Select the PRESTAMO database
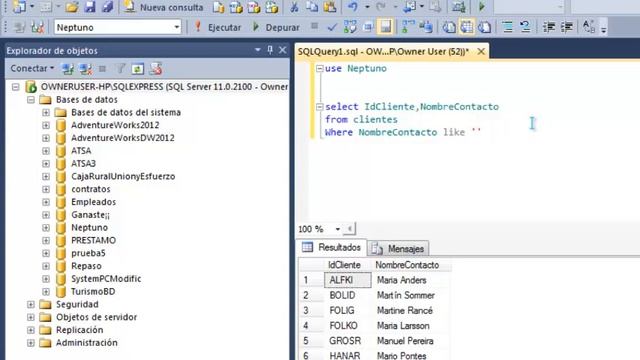Viewport: 640px width, 360px height. 93,240
